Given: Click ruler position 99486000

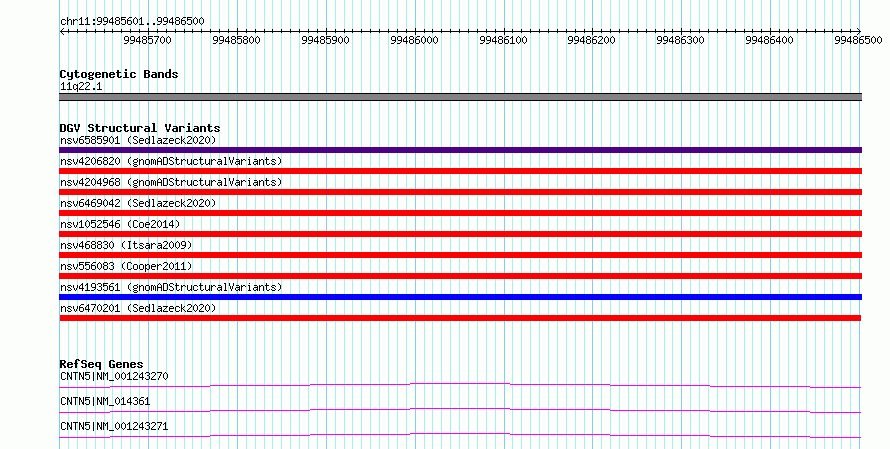Looking at the screenshot, I should tap(414, 40).
